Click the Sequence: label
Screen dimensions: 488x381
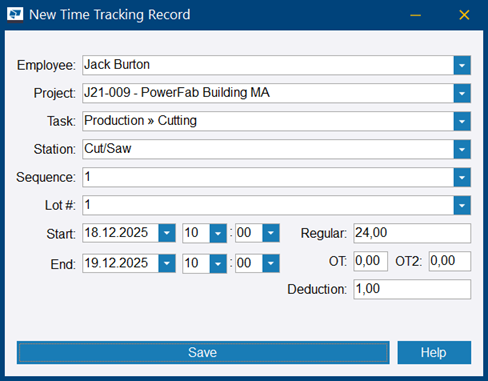tap(46, 177)
